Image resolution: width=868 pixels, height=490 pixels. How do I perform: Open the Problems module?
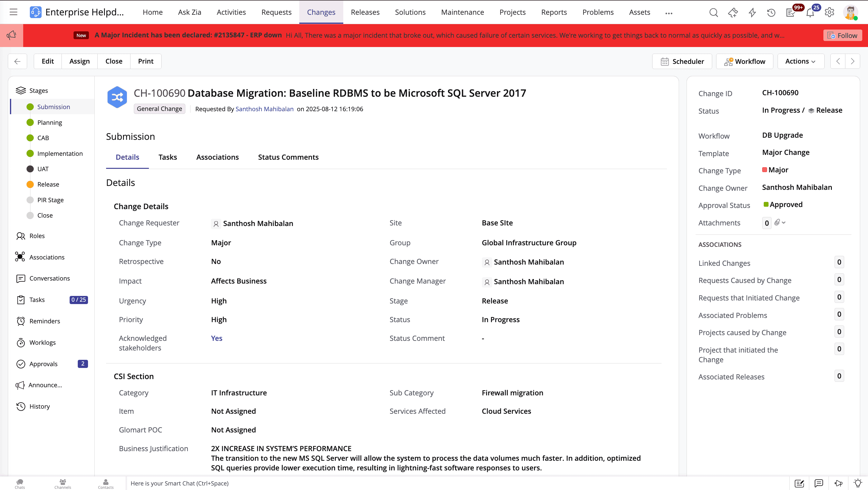pyautogui.click(x=598, y=12)
